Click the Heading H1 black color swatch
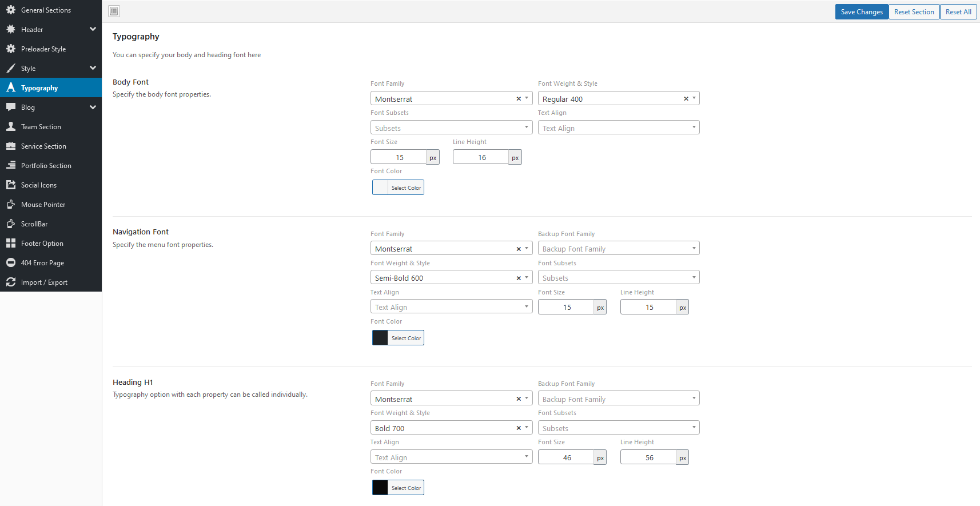 (380, 488)
